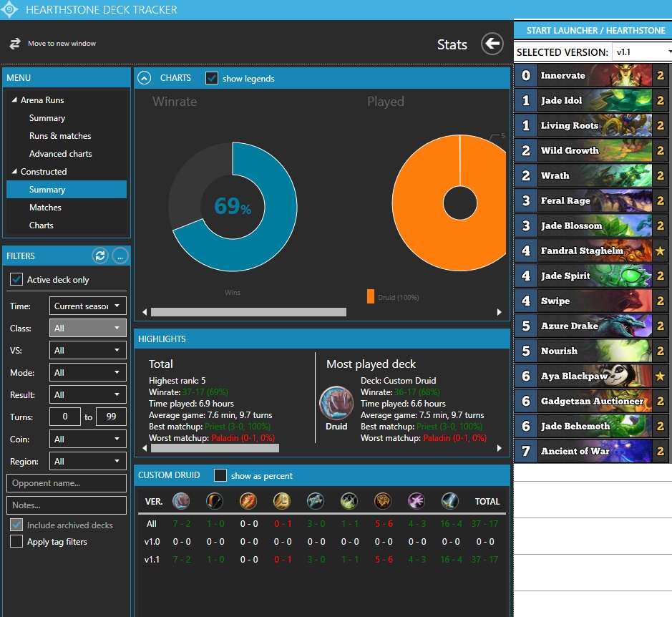Toggle Include archived decks checkbox
Screen dimensions: 672x617
pyautogui.click(x=16, y=525)
